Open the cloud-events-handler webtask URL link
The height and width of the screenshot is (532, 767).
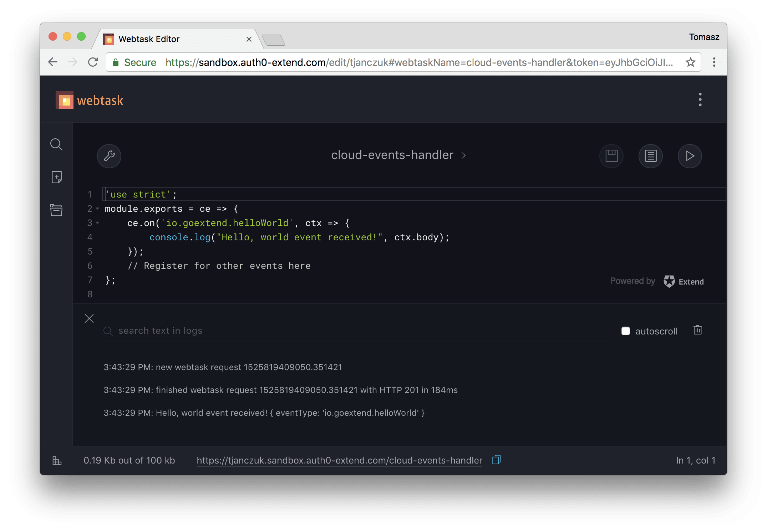(x=339, y=460)
